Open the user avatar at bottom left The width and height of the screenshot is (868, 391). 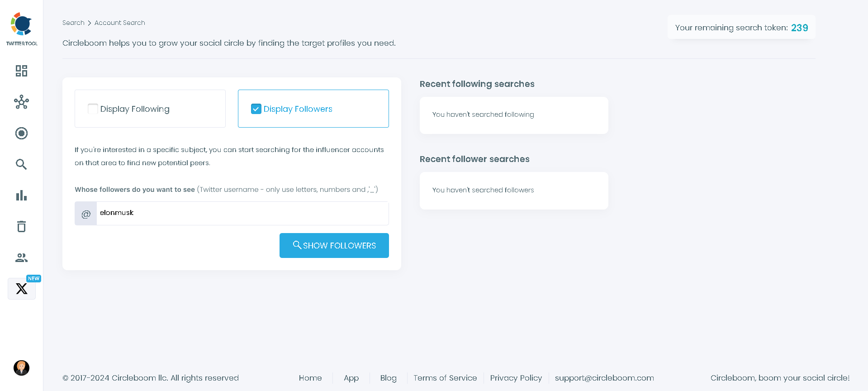click(21, 368)
